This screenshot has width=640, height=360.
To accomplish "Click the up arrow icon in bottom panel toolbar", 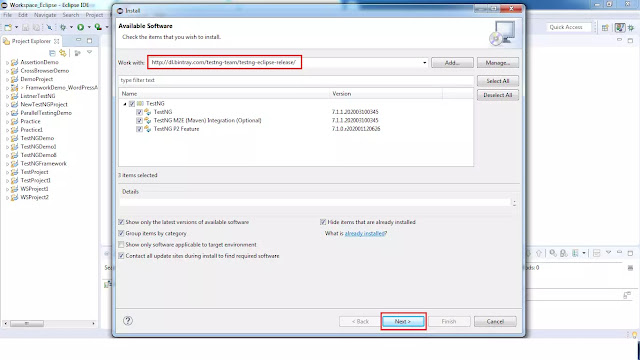I will tap(539, 253).
